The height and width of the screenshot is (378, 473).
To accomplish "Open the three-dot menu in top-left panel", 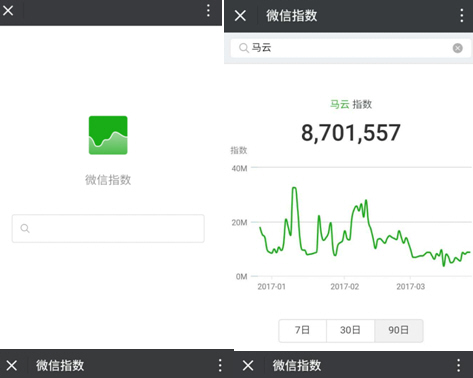I will [x=208, y=11].
